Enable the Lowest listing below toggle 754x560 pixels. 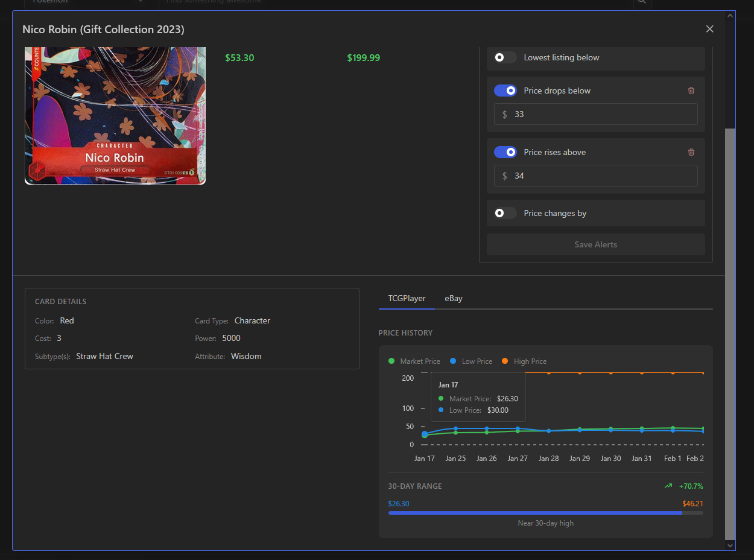tap(505, 57)
